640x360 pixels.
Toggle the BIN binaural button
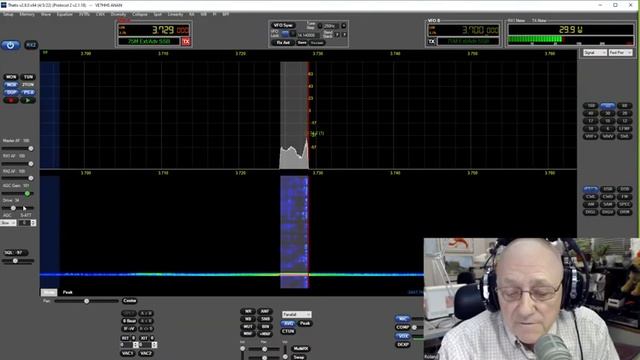tap(265, 327)
